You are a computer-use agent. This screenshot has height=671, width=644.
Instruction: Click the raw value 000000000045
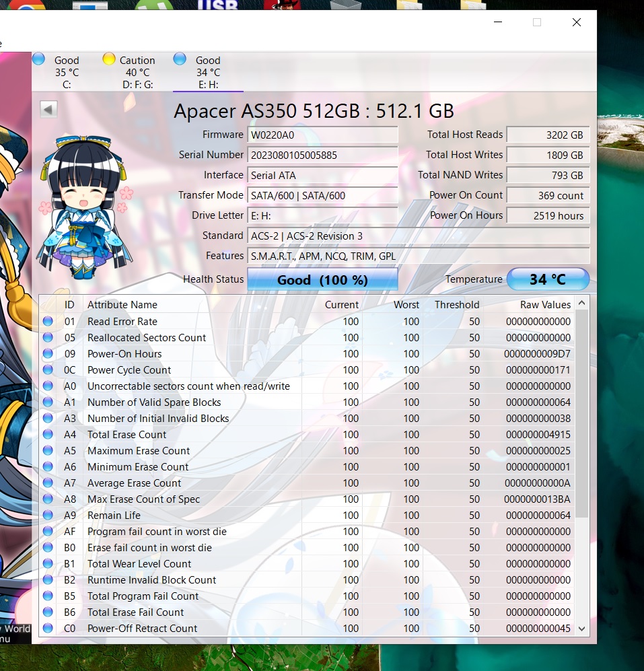pyautogui.click(x=538, y=628)
